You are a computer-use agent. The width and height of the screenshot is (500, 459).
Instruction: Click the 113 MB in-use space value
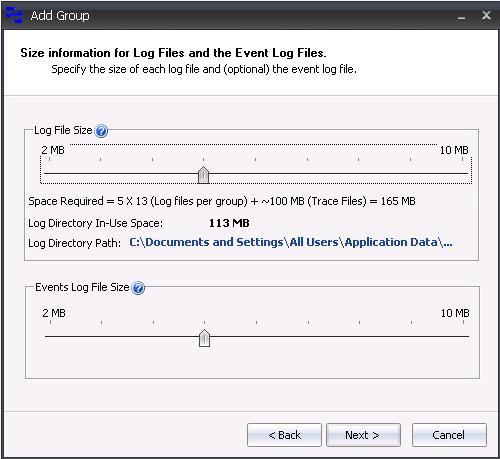click(229, 223)
